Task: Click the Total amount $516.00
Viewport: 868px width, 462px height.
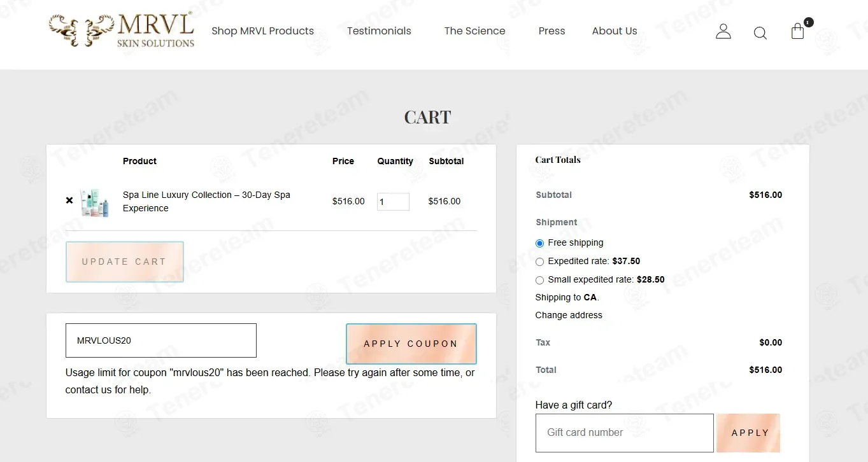Action: point(765,370)
